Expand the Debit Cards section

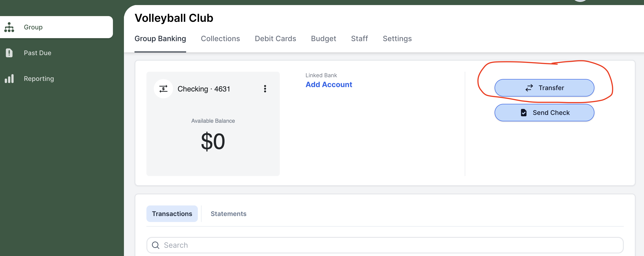pos(275,38)
